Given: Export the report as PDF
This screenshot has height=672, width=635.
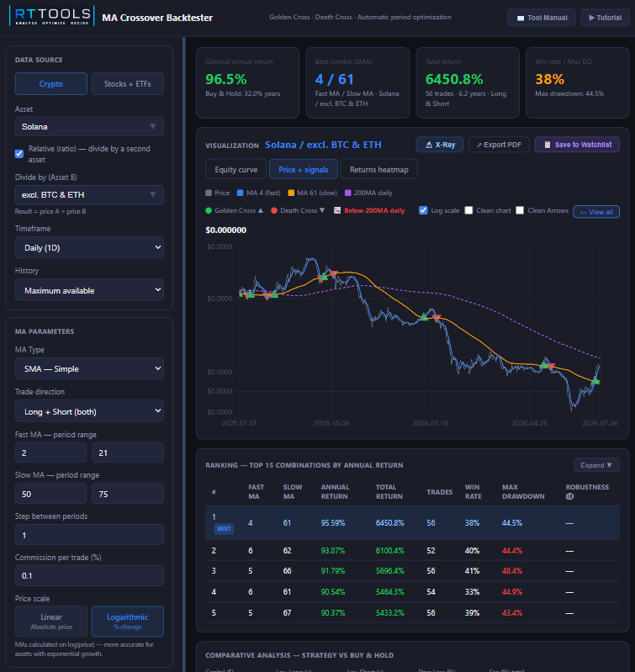Looking at the screenshot, I should [x=499, y=145].
